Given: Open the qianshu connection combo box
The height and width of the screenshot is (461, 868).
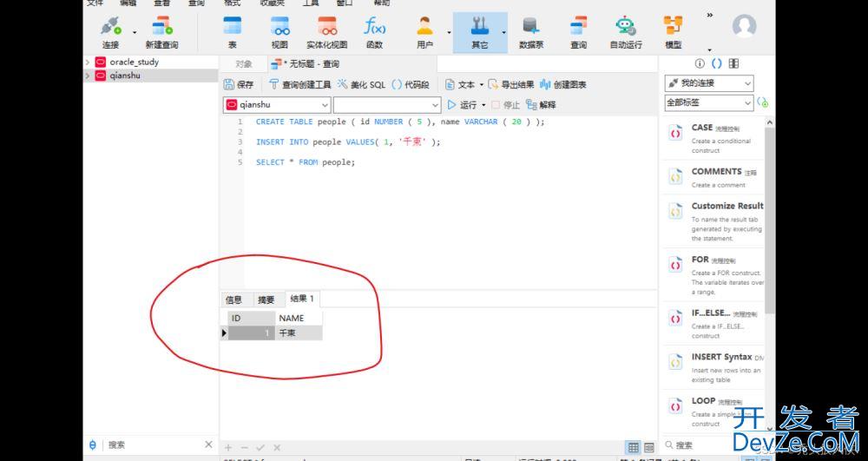Looking at the screenshot, I should [277, 104].
